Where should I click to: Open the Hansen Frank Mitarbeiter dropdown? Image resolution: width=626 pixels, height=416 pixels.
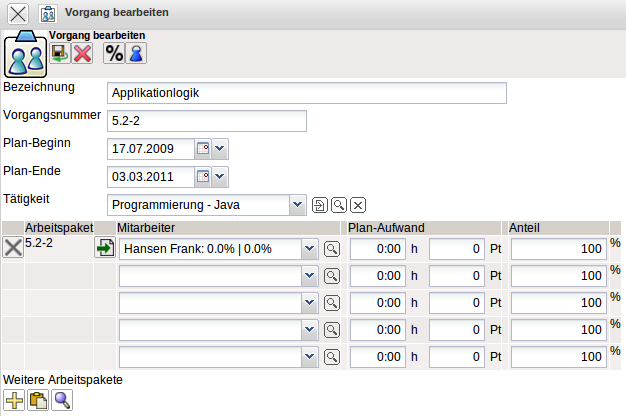(309, 249)
